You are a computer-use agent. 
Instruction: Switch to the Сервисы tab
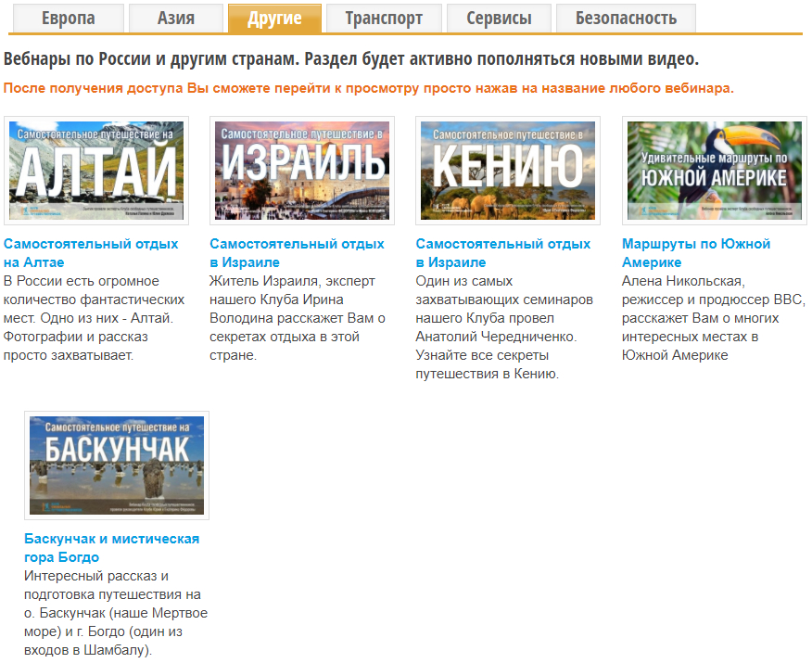[x=499, y=19]
